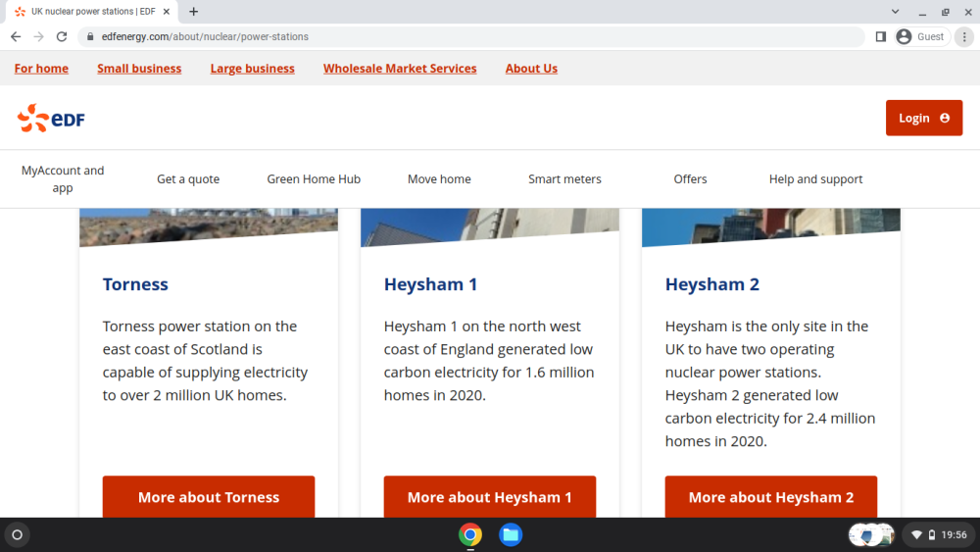Screen dimensions: 980x552
Task: Open the holding space tray previews
Action: pyautogui.click(x=871, y=534)
